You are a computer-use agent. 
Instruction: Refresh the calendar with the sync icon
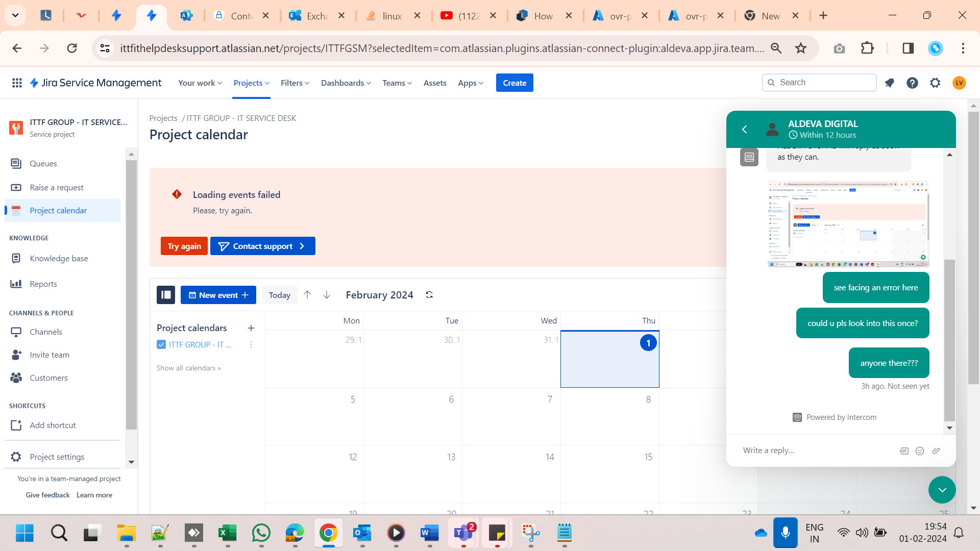[429, 295]
